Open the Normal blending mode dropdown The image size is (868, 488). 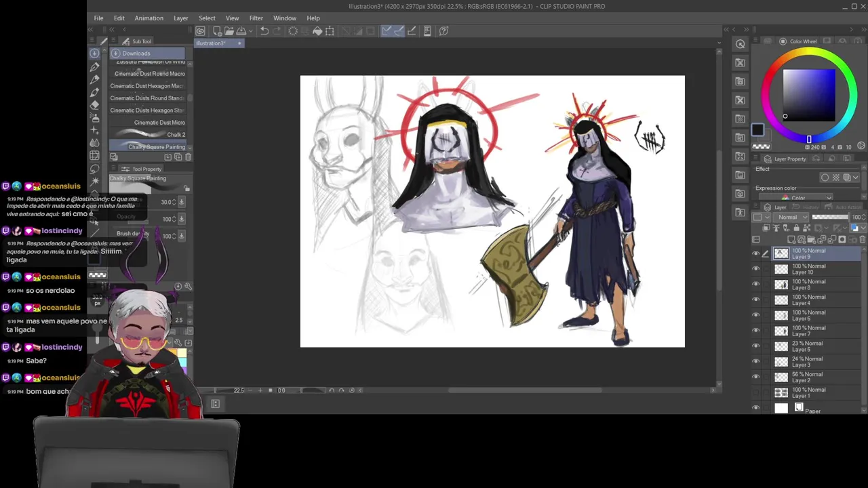pyautogui.click(x=791, y=218)
